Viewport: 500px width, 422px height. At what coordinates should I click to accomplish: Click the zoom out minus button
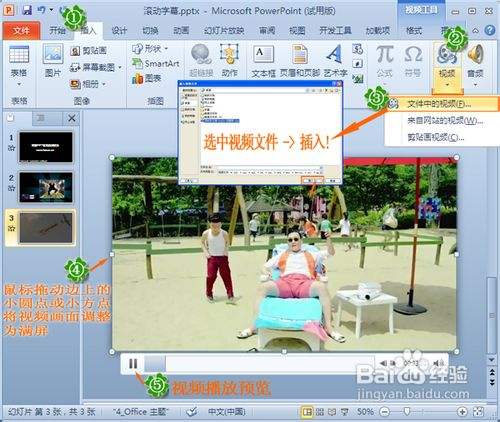[385, 412]
